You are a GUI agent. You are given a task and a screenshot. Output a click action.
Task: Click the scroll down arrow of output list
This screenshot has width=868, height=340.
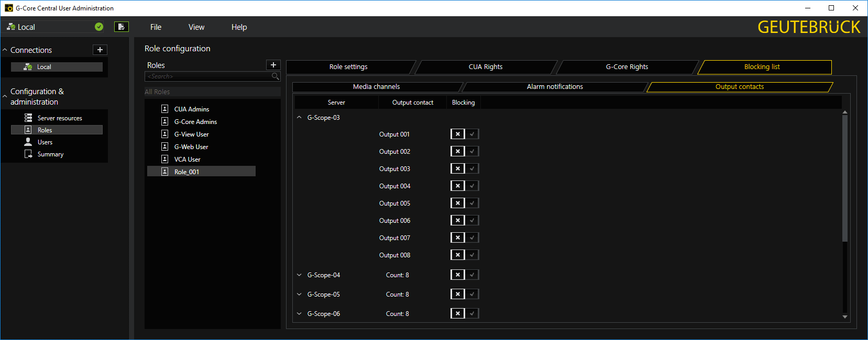tap(844, 316)
